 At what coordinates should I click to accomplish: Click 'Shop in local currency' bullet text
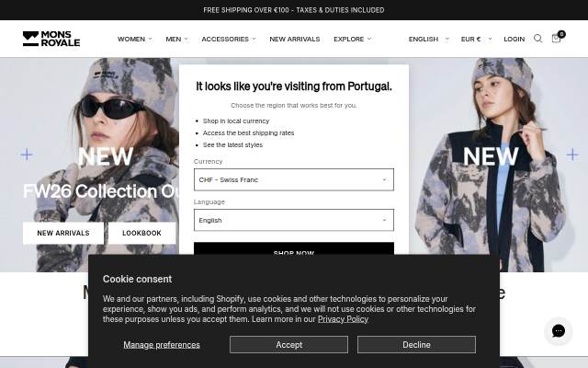pos(236,121)
